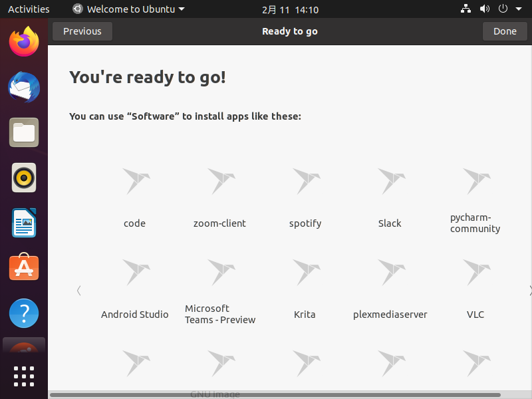Click the Slack app icon

[x=392, y=181]
